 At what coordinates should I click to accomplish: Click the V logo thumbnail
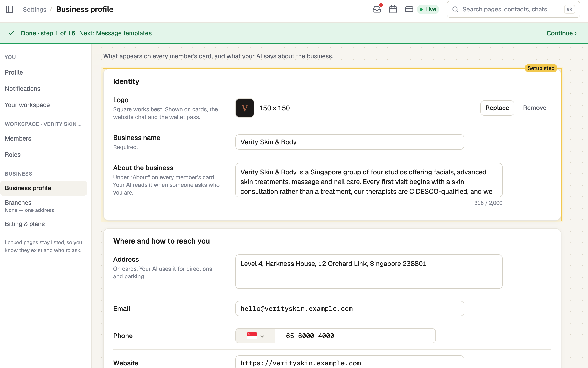tap(245, 108)
